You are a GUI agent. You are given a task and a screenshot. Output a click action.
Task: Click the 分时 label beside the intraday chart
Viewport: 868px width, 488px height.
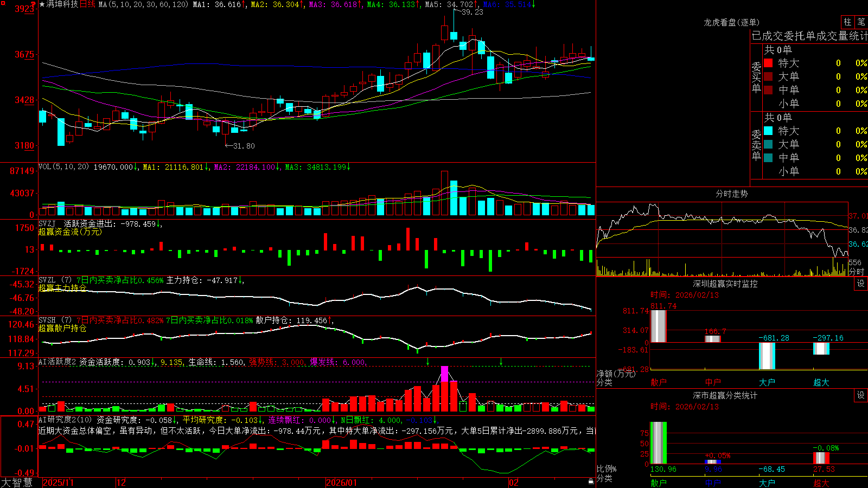point(857,271)
